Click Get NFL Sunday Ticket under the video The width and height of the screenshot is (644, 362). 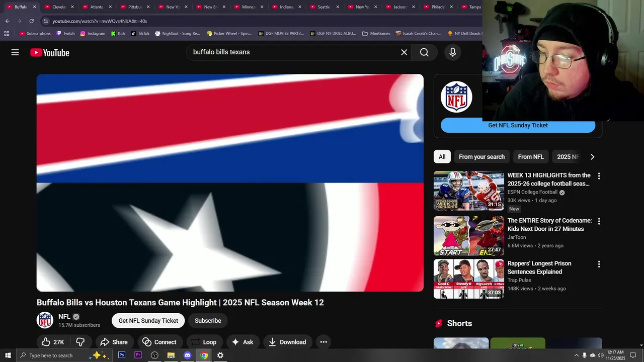(x=148, y=321)
